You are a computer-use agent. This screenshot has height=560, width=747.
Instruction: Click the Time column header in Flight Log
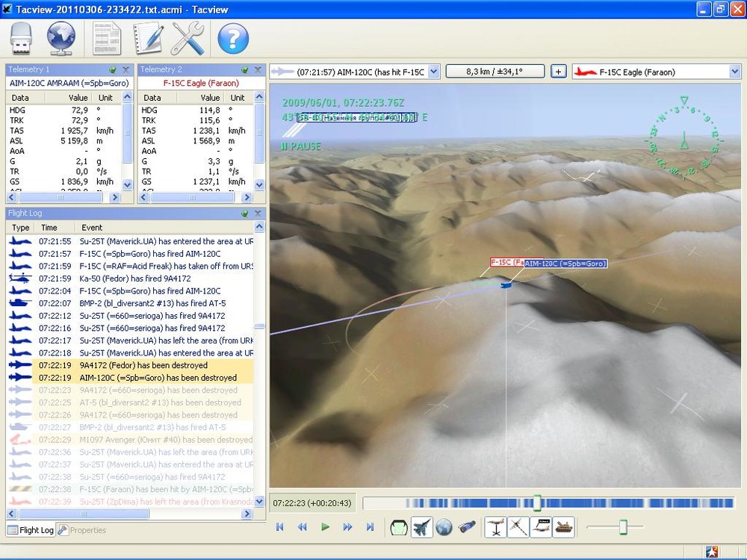(x=55, y=228)
